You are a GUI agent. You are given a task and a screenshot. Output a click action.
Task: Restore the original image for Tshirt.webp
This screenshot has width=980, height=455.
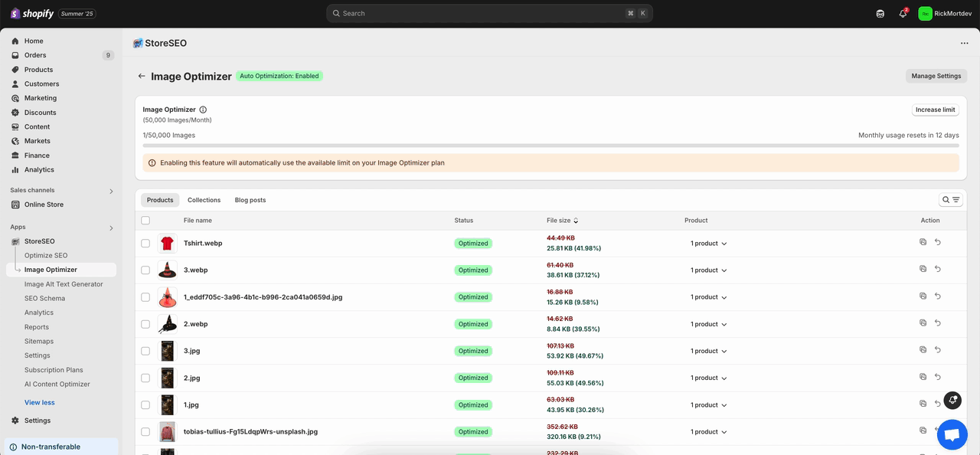coord(938,242)
